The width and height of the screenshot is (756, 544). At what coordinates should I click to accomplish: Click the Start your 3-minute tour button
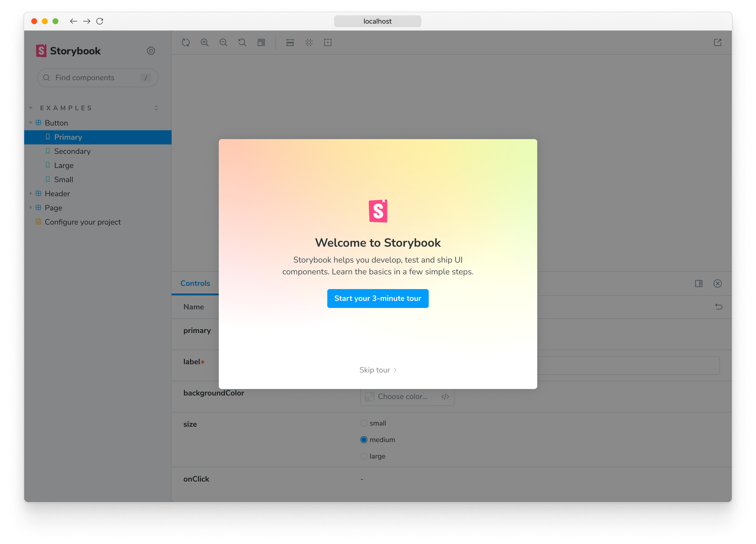coord(378,299)
